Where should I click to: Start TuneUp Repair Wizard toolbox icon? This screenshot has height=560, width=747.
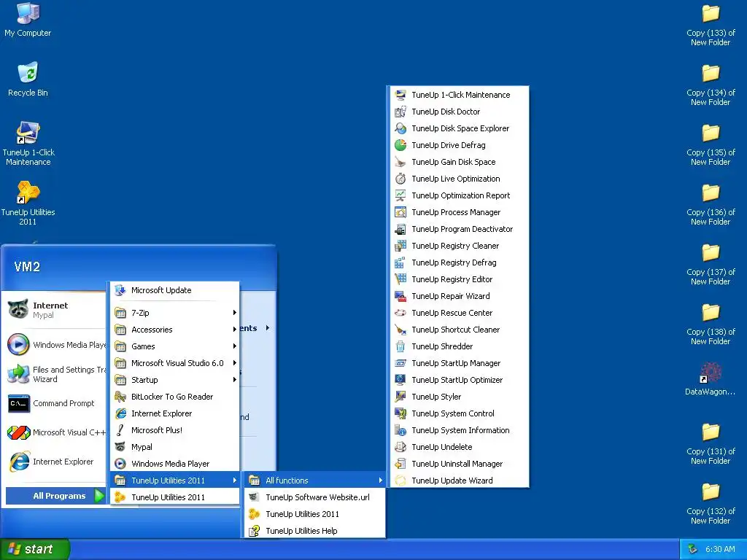pos(400,296)
